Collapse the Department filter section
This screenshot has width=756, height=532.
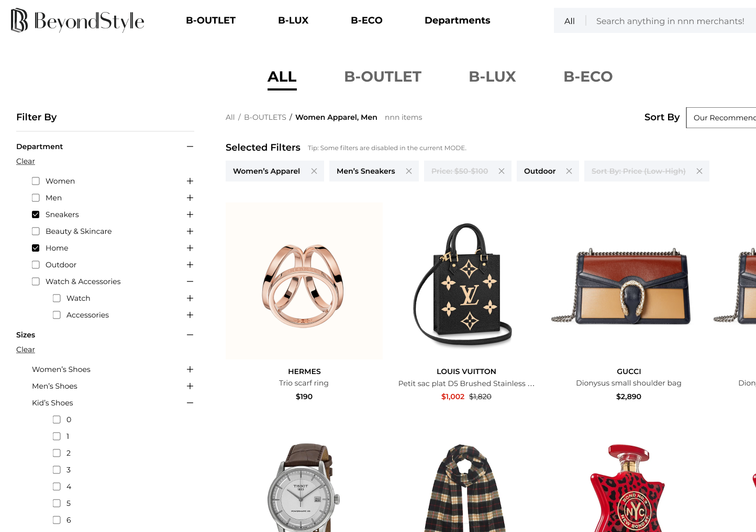pyautogui.click(x=190, y=146)
